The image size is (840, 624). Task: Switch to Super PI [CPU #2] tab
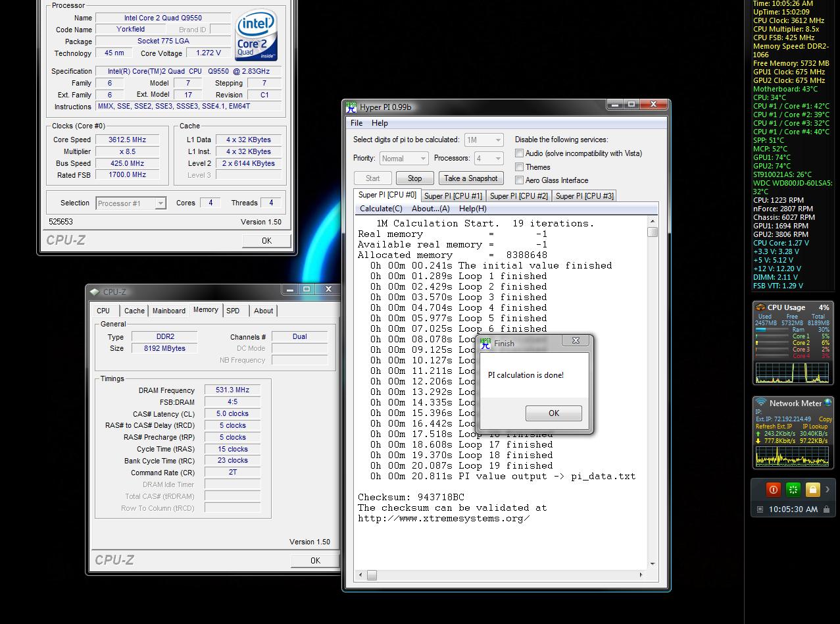pos(518,195)
